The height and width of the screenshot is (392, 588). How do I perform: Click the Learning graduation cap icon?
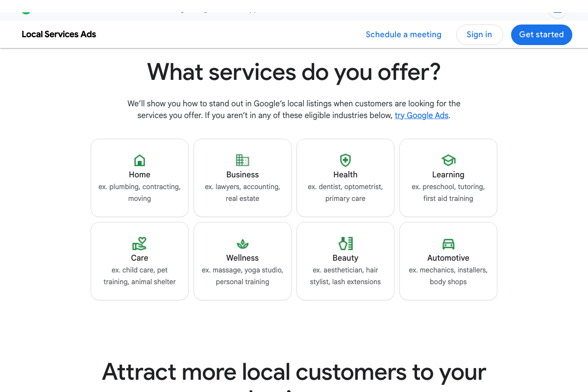tap(448, 160)
